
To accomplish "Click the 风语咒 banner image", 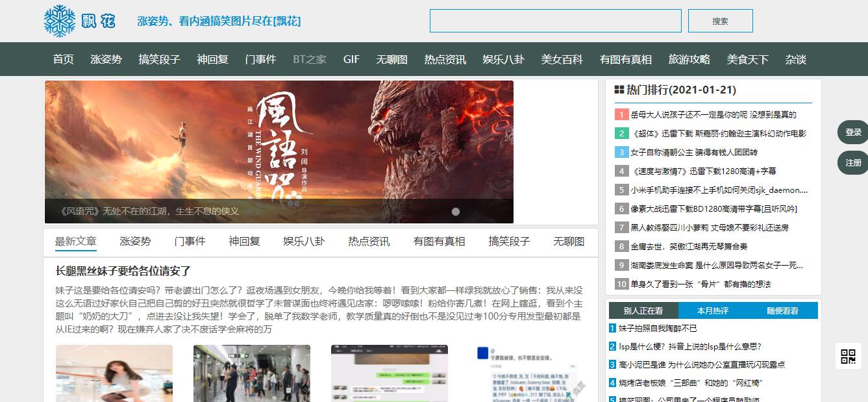I will (279, 152).
